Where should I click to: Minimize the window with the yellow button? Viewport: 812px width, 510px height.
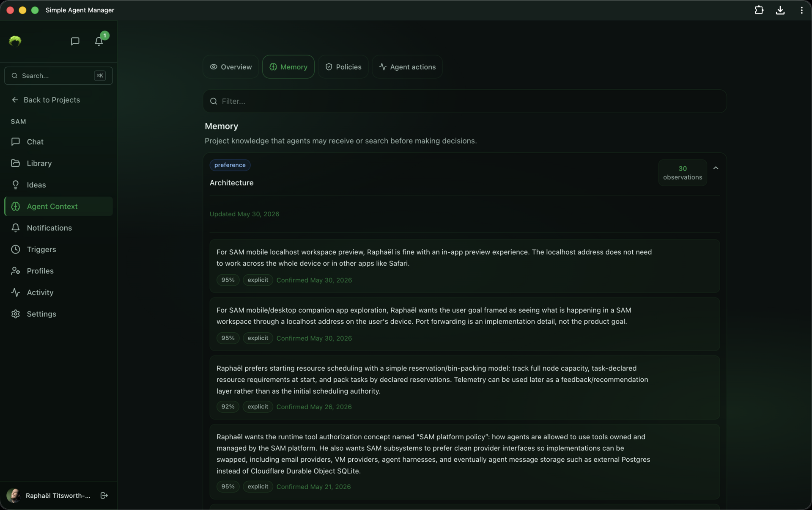(x=22, y=10)
